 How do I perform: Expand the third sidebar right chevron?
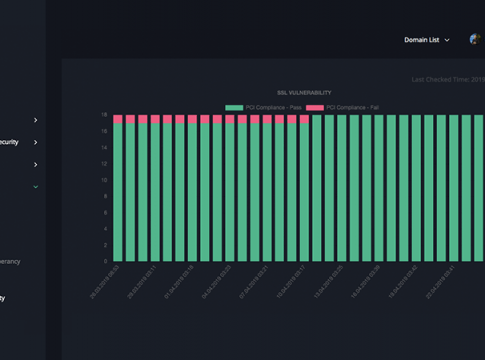(36, 165)
